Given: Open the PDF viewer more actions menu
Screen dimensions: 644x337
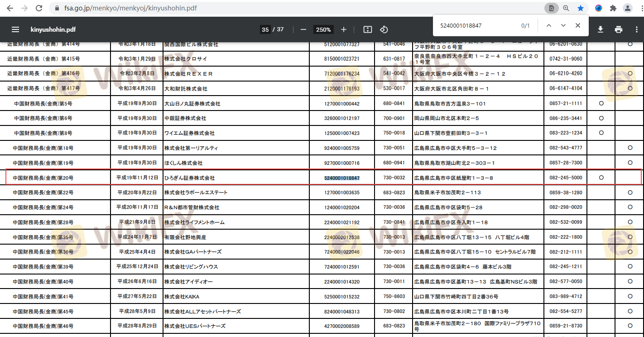Looking at the screenshot, I should (x=636, y=29).
